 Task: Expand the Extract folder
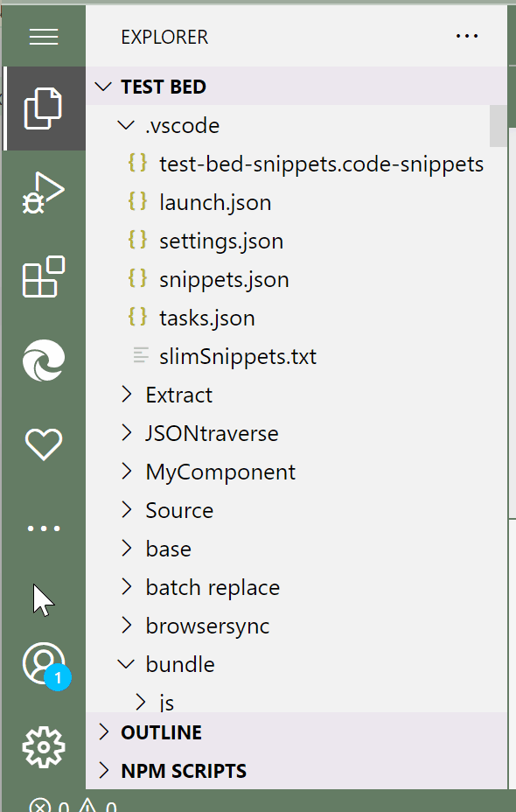point(126,395)
